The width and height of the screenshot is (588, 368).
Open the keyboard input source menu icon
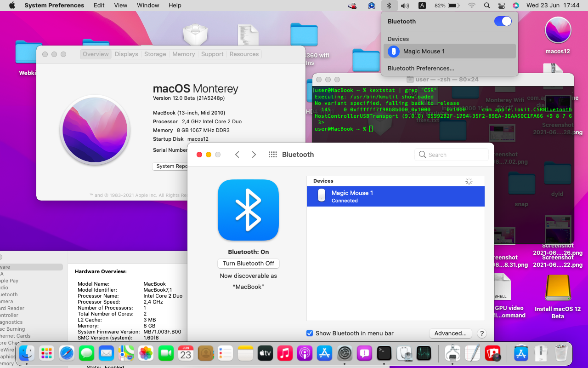(x=422, y=6)
